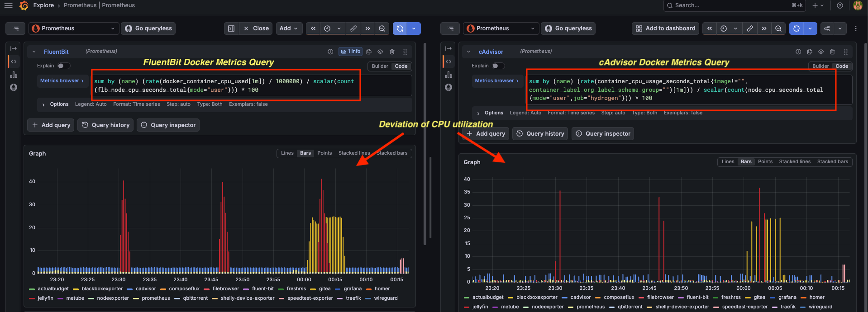Open the Grafana hamburger menu
868x312 pixels.
8,5
